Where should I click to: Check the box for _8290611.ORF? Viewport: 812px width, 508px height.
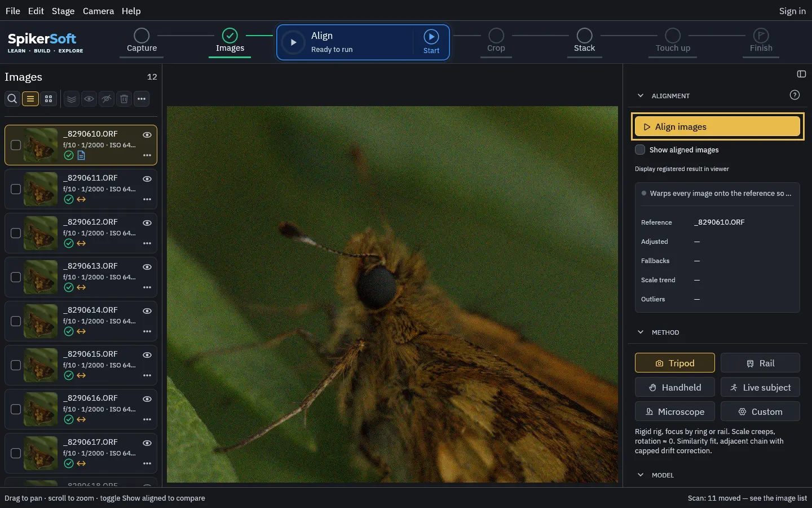(16, 189)
